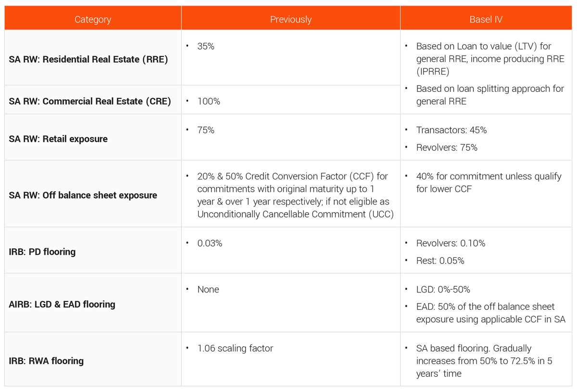This screenshot has width=577, height=392.
Task: Select the Revolvers: 75% bullet
Action: tap(447, 148)
